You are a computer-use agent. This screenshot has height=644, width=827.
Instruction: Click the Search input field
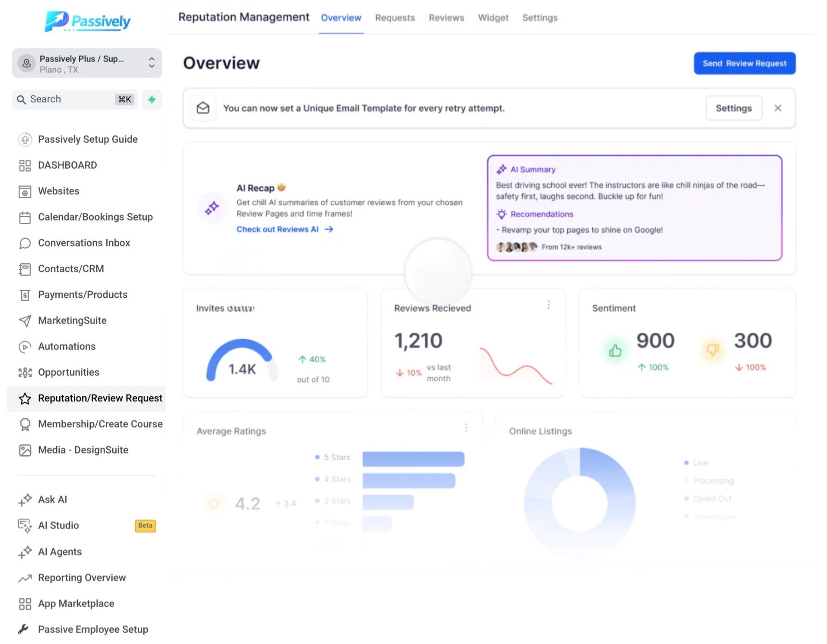75,99
